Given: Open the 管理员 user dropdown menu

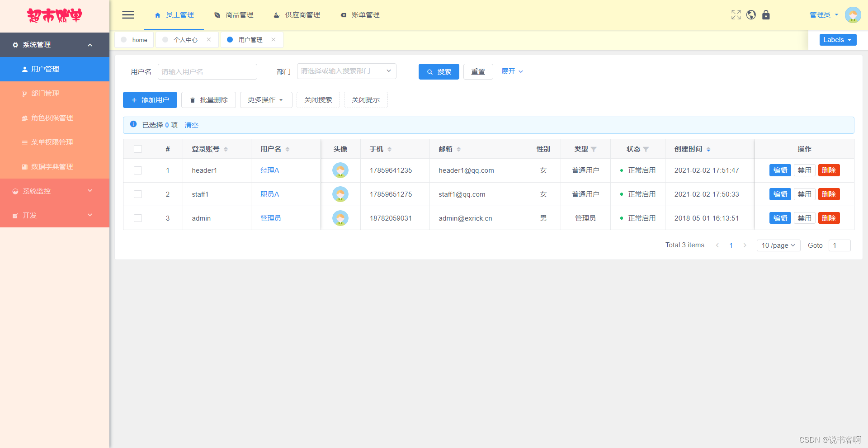Looking at the screenshot, I should click(x=824, y=15).
